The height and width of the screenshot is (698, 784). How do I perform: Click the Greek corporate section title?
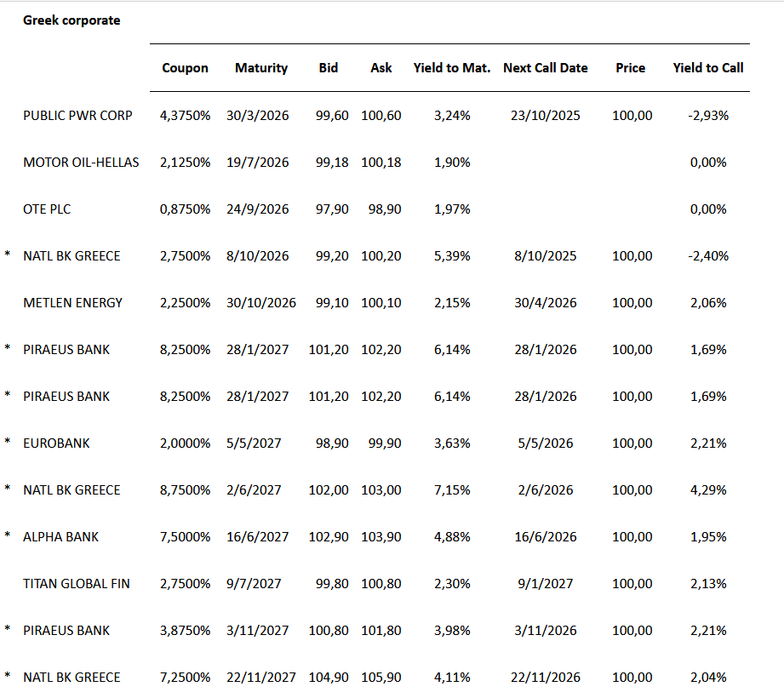[72, 20]
